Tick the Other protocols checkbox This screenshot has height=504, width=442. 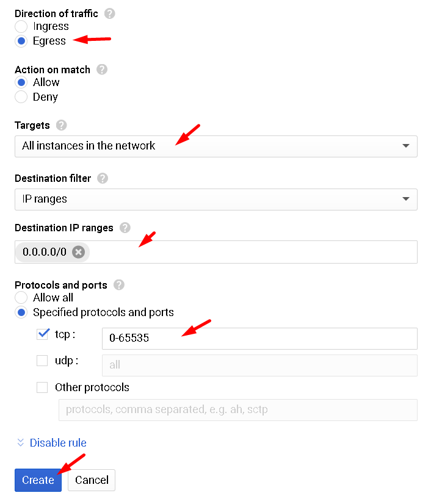tap(42, 387)
